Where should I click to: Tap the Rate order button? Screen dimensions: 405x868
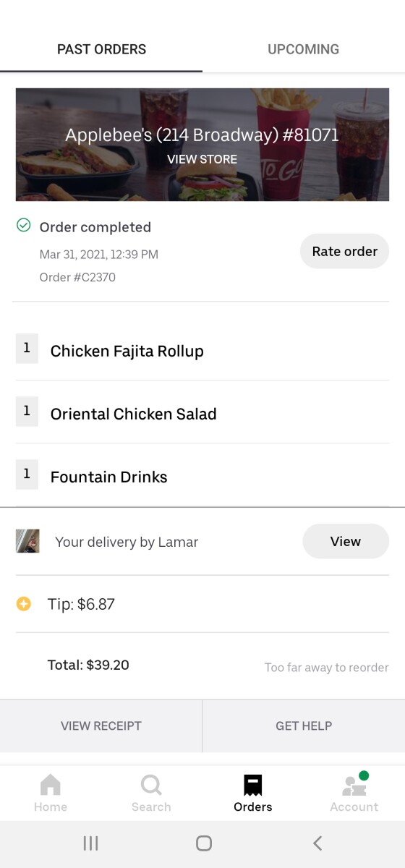coord(344,252)
